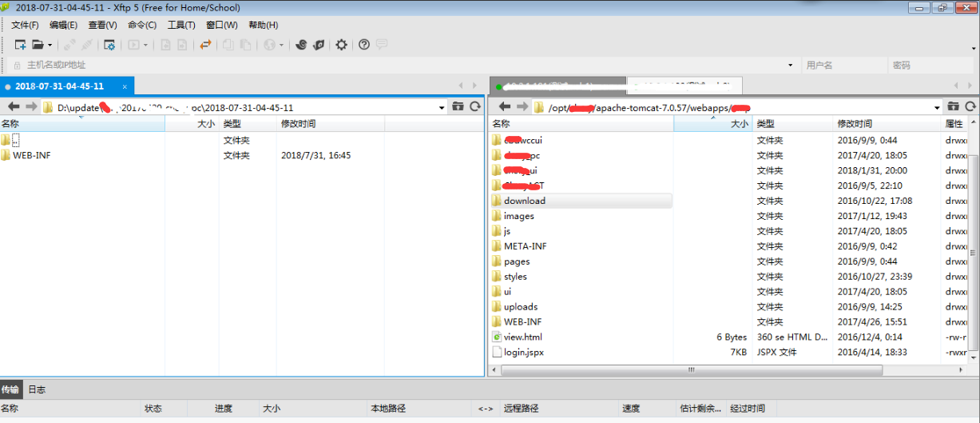Image resolution: width=980 pixels, height=423 pixels.
Task: Select the WEB-INF folder in local pane
Action: [x=31, y=155]
